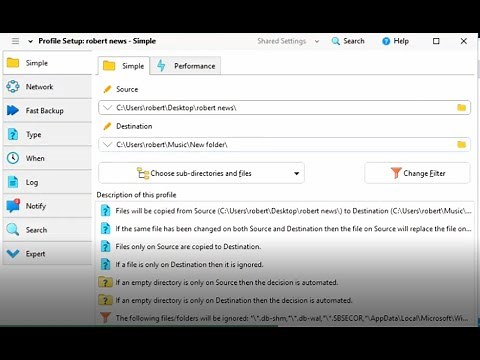The image size is (480, 360).
Task: Click icon beside 'If the same file has been changed'
Action: click(x=105, y=229)
